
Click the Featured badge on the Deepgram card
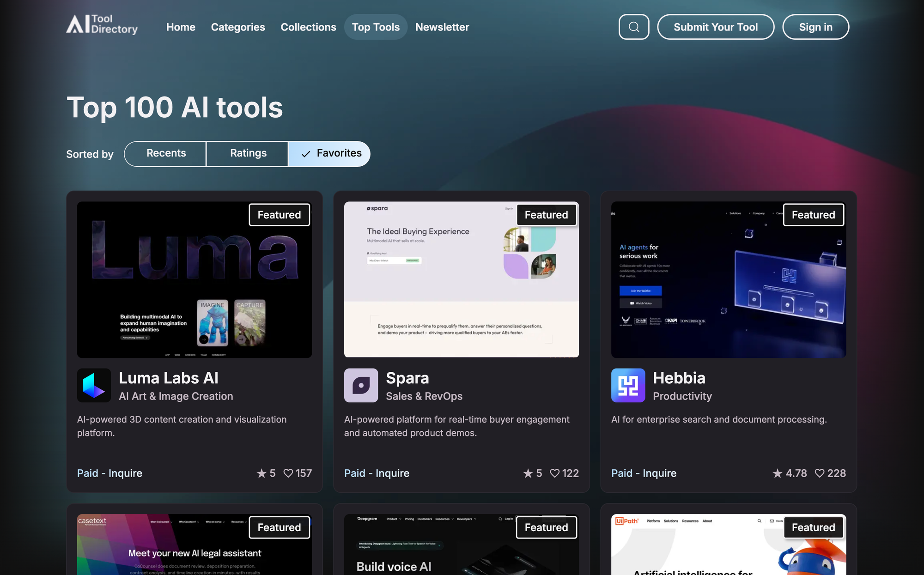coord(547,527)
